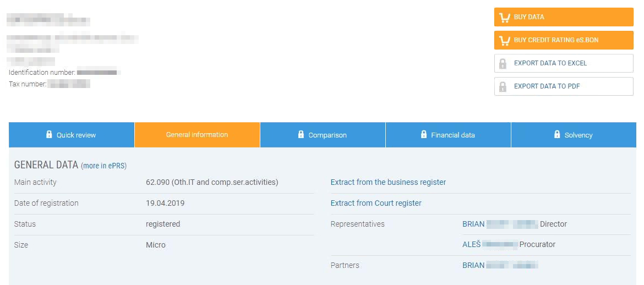Screen dimensions: 644x285
Task: Select the General information tab
Action: [x=197, y=135]
